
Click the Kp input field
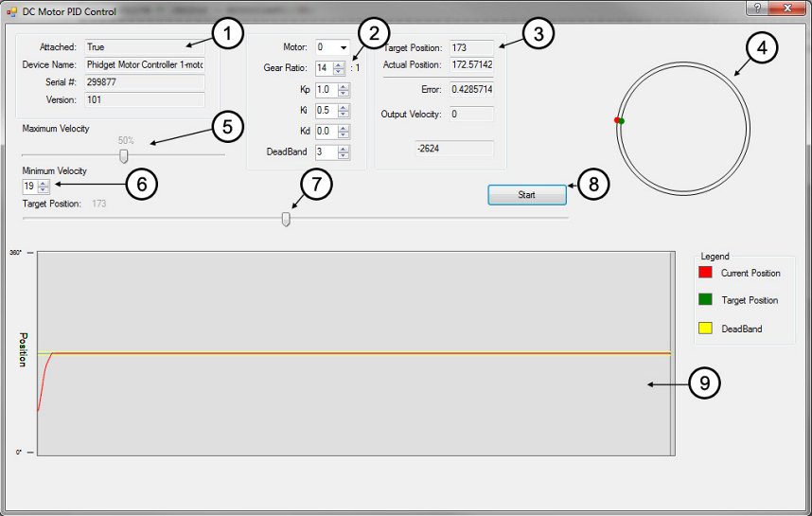pos(327,90)
